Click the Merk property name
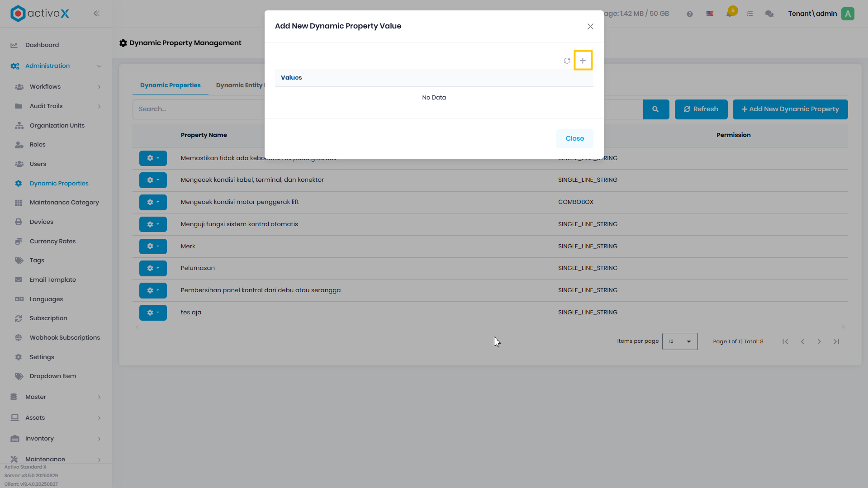Viewport: 868px width, 488px height. click(x=188, y=246)
